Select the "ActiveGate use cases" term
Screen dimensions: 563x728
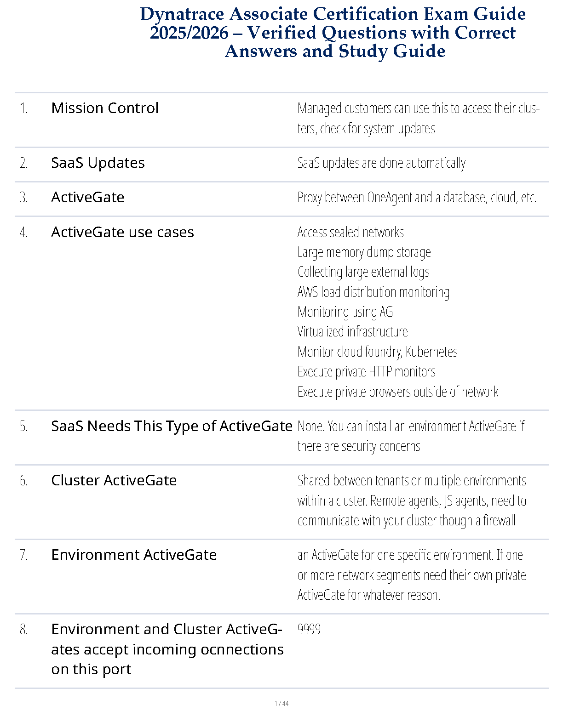(122, 232)
